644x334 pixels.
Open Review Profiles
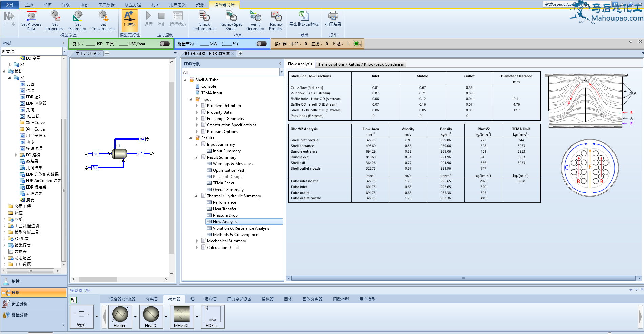click(x=276, y=20)
